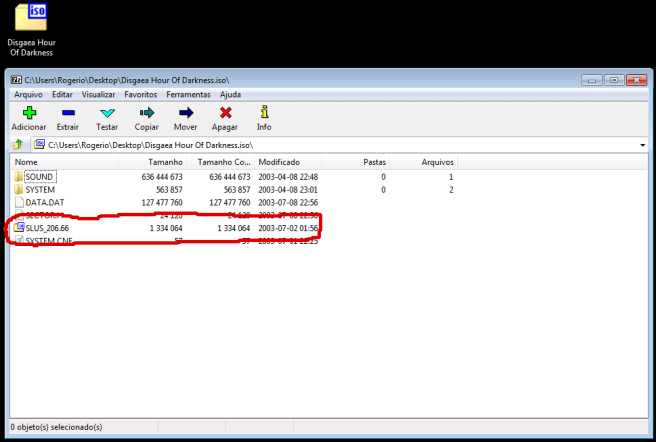Sort by Tamanho column header
The width and height of the screenshot is (656, 442).
(165, 162)
